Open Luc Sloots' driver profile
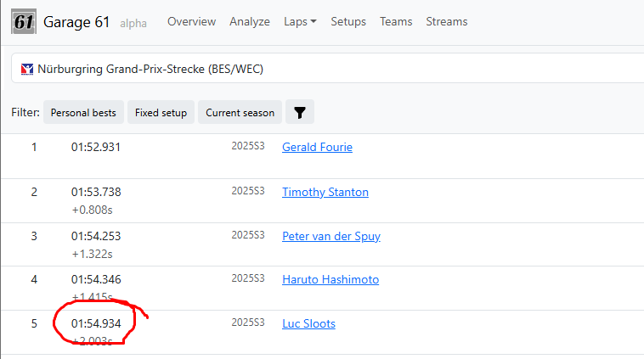Image resolution: width=644 pixels, height=359 pixels. pyautogui.click(x=308, y=323)
